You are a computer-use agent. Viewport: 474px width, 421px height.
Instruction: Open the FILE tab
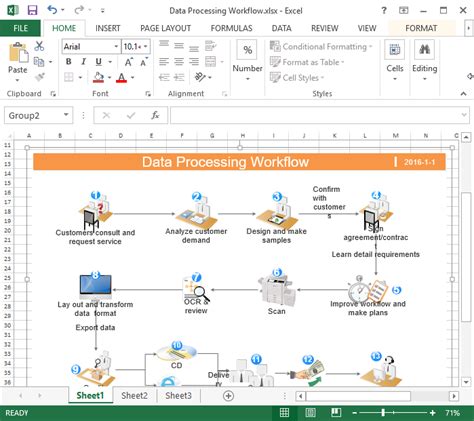click(x=20, y=28)
